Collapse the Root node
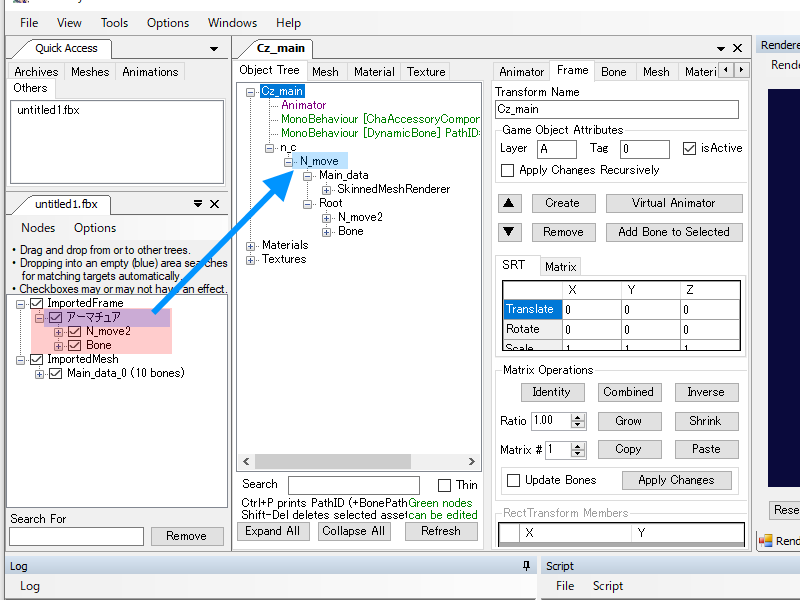Screen dimensions: 800x600 pyautogui.click(x=307, y=204)
